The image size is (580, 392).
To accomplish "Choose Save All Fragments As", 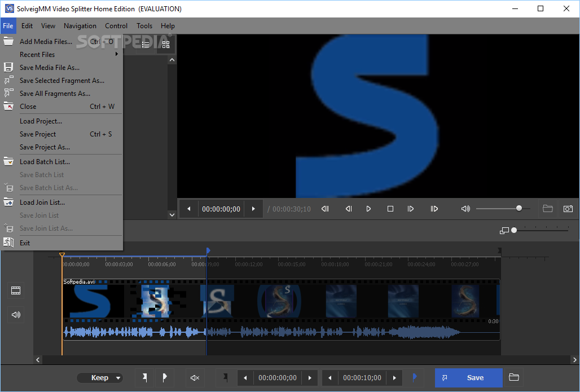I will [61, 94].
